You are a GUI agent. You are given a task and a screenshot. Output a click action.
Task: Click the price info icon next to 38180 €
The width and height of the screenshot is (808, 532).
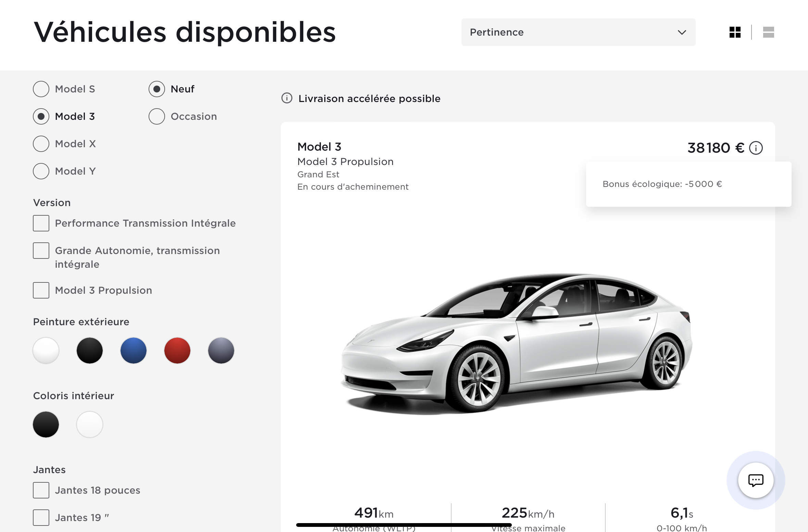[756, 148]
